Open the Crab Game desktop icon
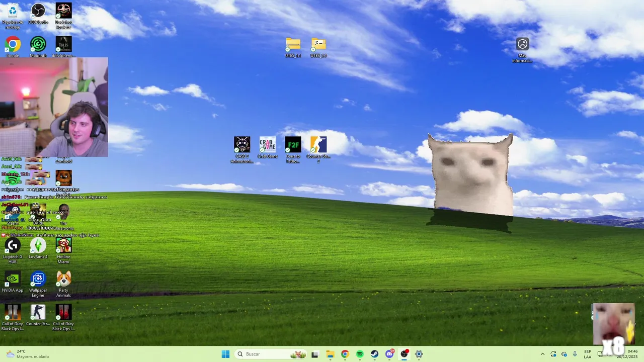Image resolution: width=644 pixels, height=362 pixels. (268, 147)
